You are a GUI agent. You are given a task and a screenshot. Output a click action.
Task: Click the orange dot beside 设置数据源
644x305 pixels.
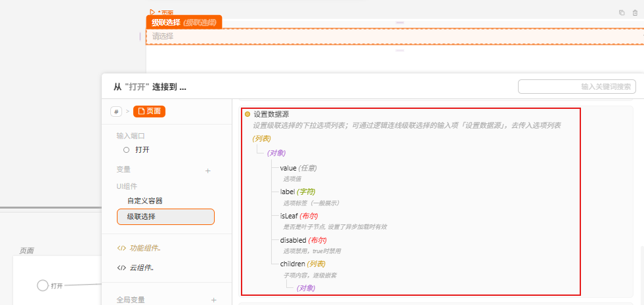tap(247, 114)
